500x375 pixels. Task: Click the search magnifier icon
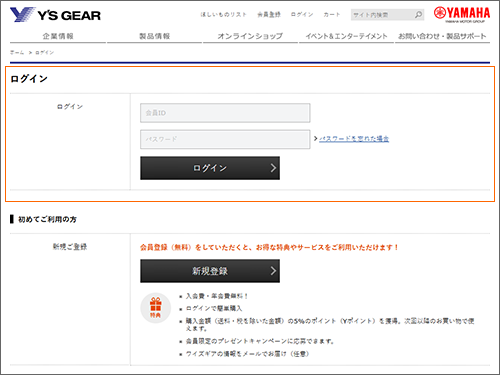click(418, 15)
